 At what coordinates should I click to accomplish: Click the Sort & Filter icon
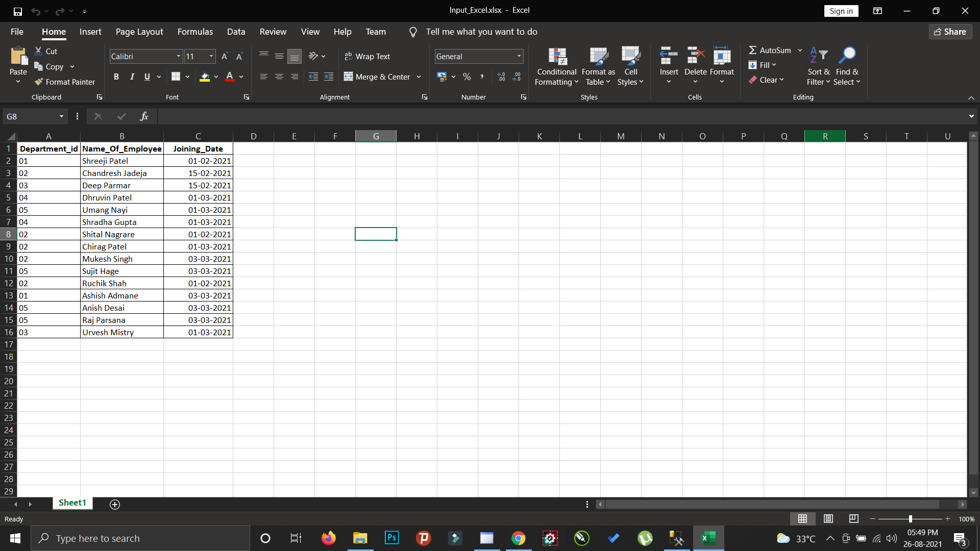[x=819, y=57]
